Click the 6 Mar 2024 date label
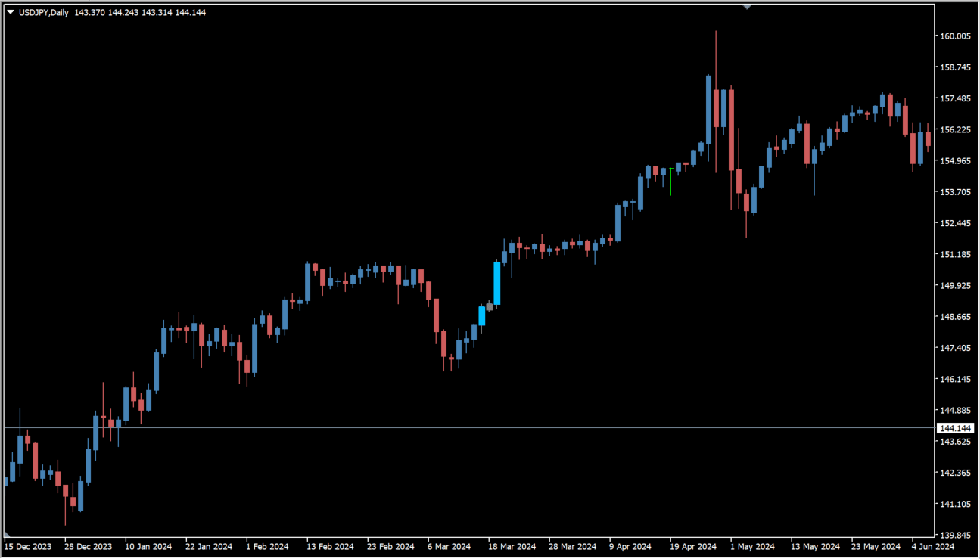 449,547
